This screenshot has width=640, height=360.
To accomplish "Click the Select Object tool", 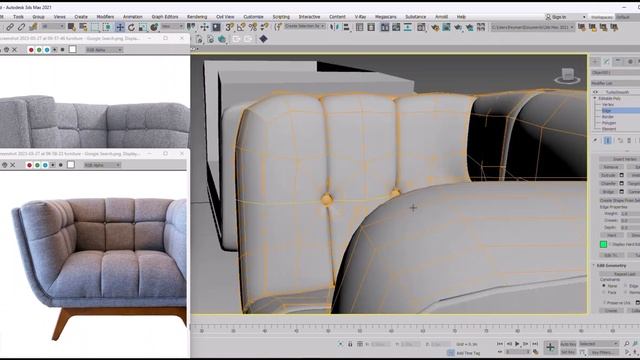I will (x=71, y=27).
